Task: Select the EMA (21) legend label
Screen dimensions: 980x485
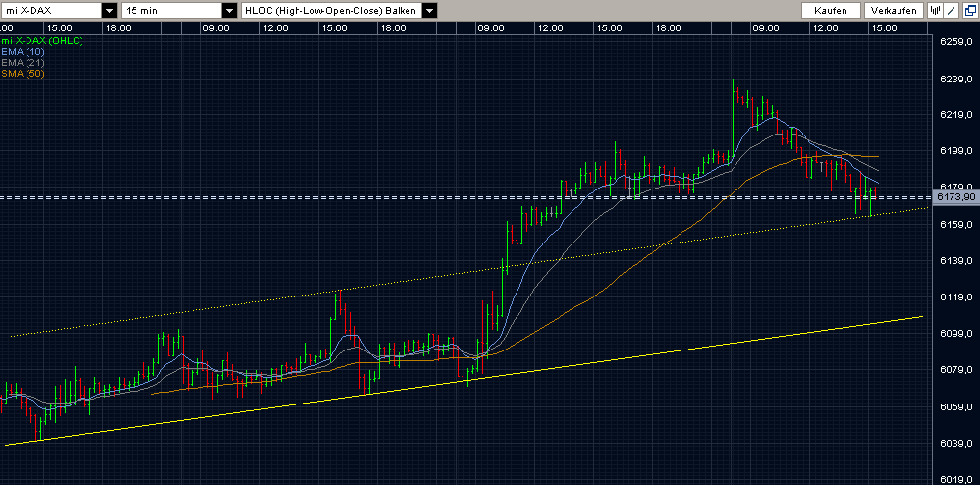Action: [24, 63]
